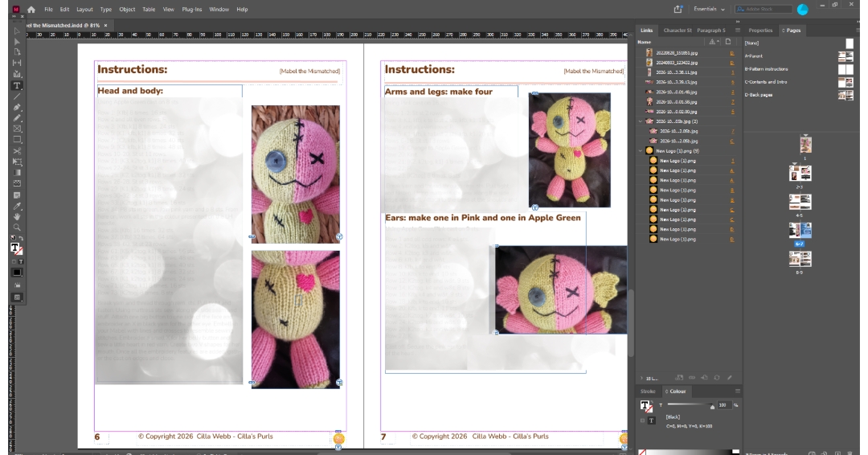Viewport: 868px width, 455px height.
Task: Sort links by page column header
Action: pos(728,42)
